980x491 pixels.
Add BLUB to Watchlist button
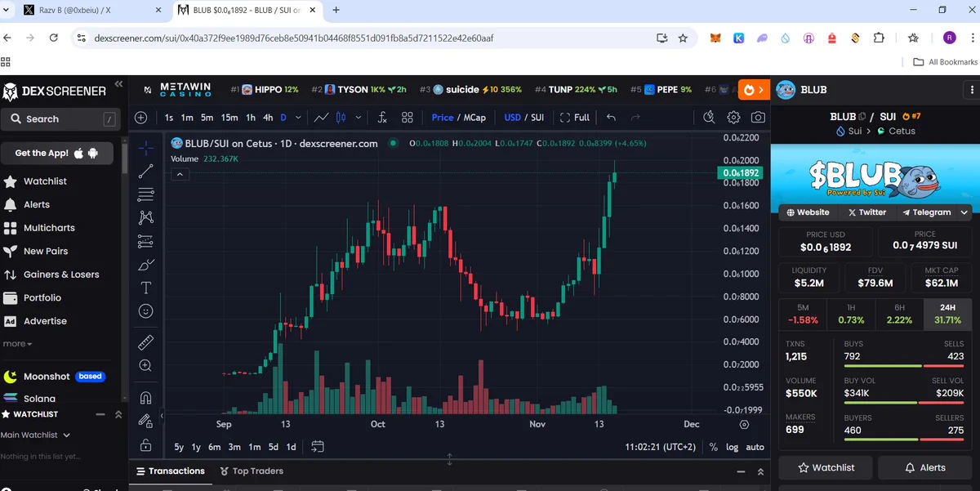[826, 467]
